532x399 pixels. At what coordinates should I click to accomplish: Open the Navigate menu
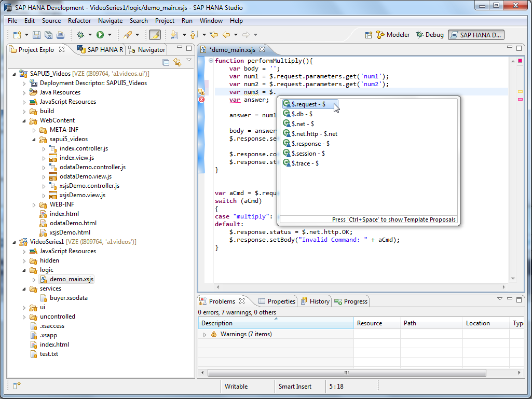(110, 21)
